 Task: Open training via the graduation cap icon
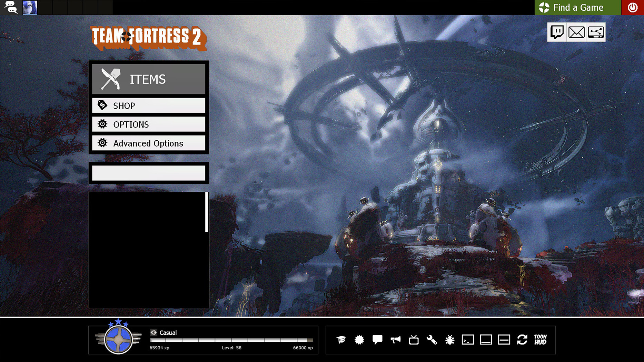[341, 340]
